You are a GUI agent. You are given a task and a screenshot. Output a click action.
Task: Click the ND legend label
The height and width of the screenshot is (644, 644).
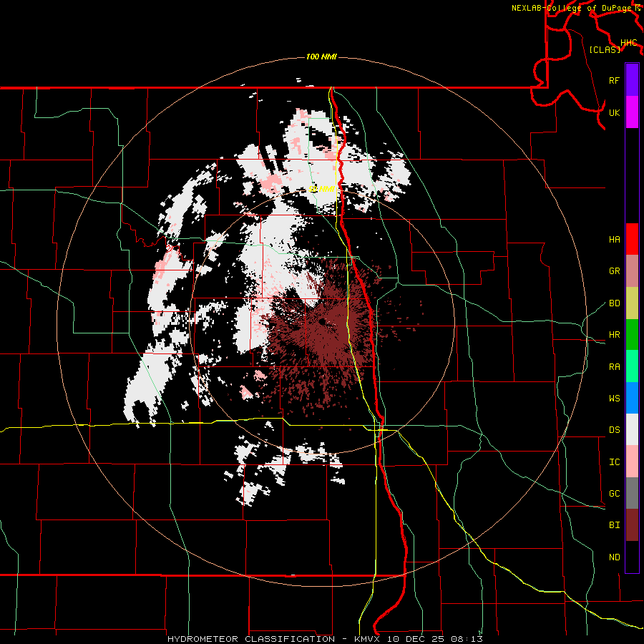pyautogui.click(x=614, y=557)
